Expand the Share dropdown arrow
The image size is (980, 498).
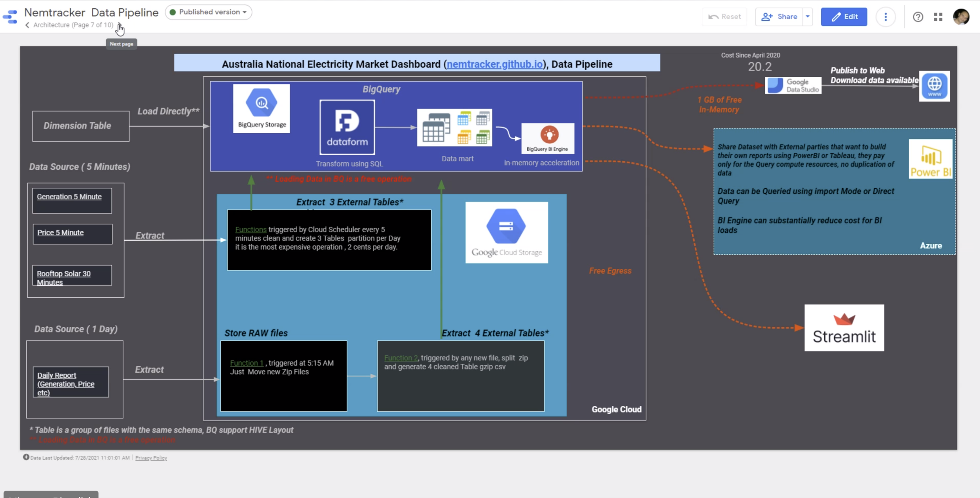(808, 17)
